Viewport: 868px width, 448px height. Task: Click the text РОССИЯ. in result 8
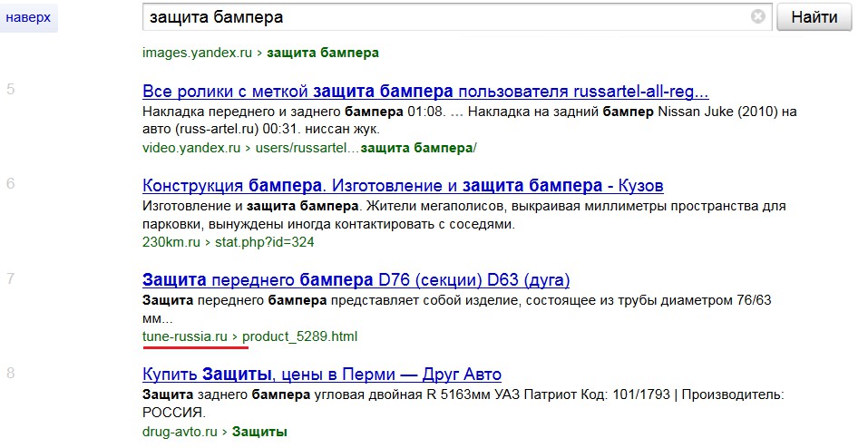click(x=174, y=414)
